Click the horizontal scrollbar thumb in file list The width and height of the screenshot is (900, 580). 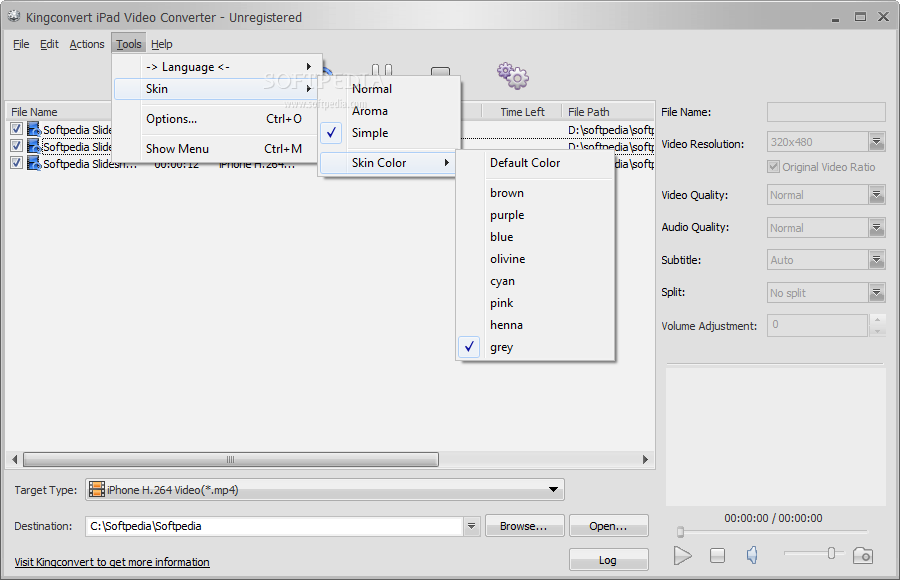point(231,459)
